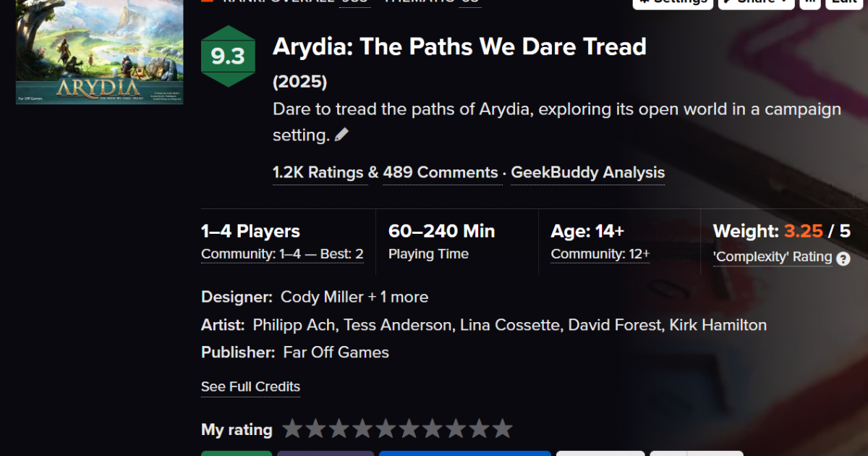This screenshot has width=868, height=456.
Task: Click the Edit button
Action: pyautogui.click(x=843, y=2)
